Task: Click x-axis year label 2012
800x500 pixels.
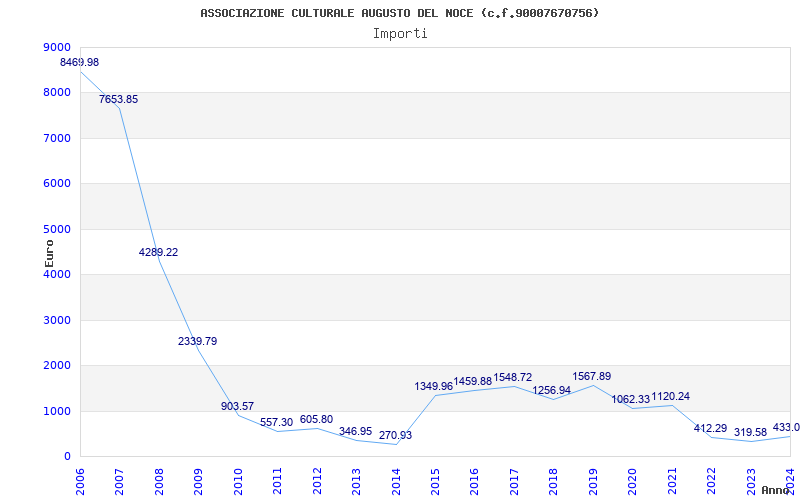Action: 317,480
